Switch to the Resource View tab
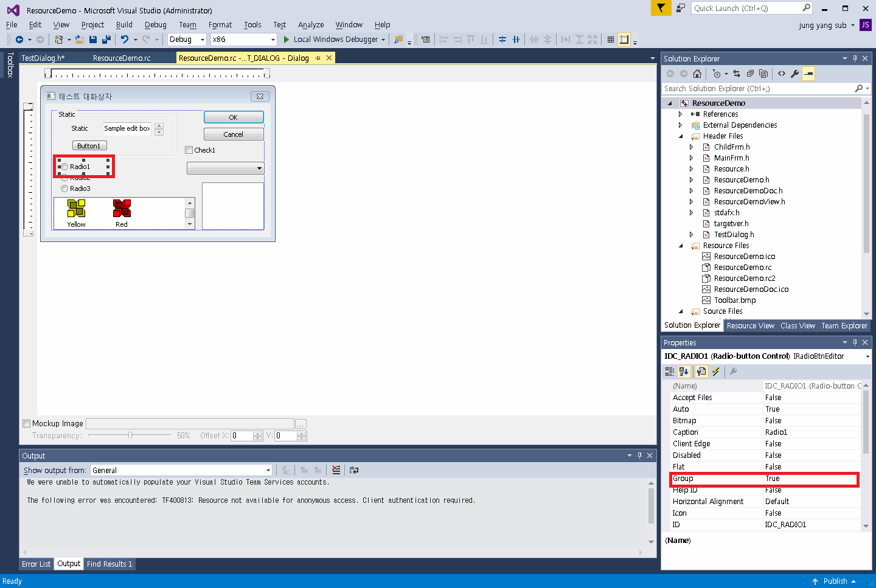 click(x=750, y=326)
